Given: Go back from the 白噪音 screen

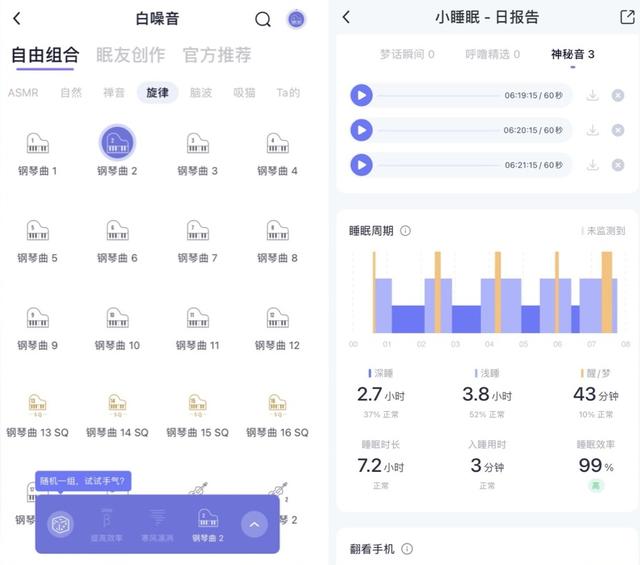Looking at the screenshot, I should 17,19.
